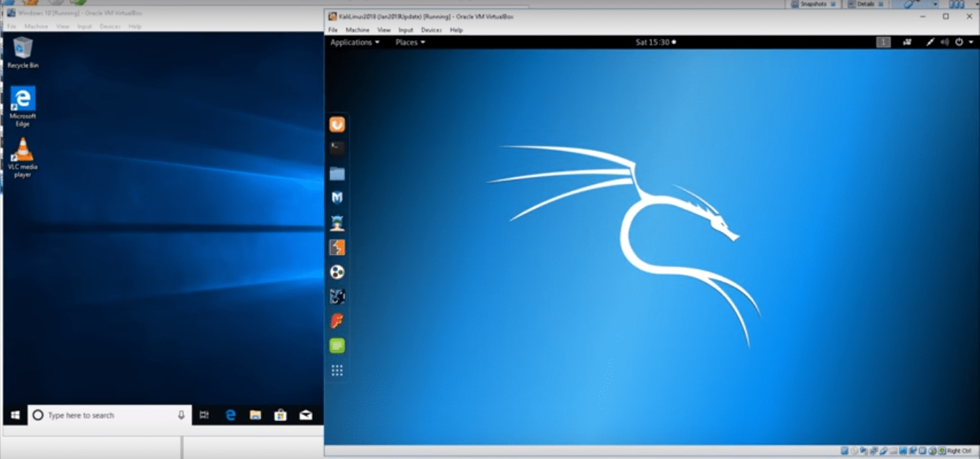The height and width of the screenshot is (459, 980).
Task: Open the Machine menu of the Windows VirtualBox window
Action: (36, 26)
